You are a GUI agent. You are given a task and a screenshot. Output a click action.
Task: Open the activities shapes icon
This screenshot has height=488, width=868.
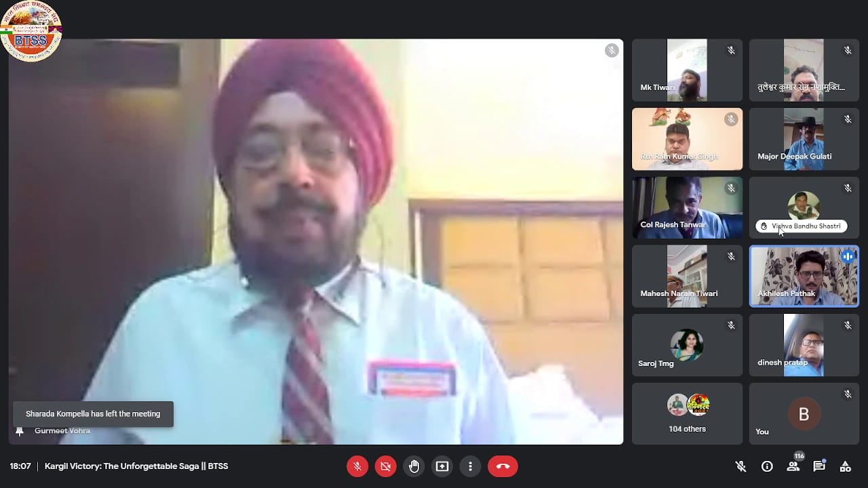click(x=845, y=466)
